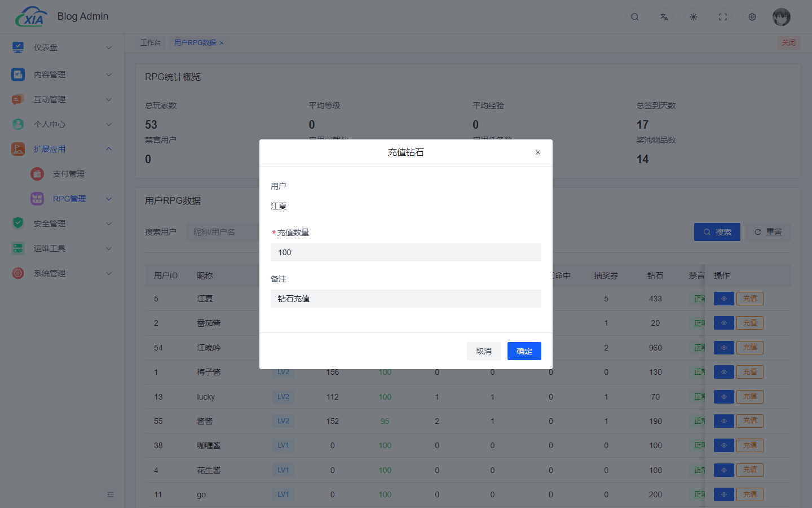The height and width of the screenshot is (508, 812).
Task: Expand the 互动管理 menu chevron
Action: click(x=109, y=99)
